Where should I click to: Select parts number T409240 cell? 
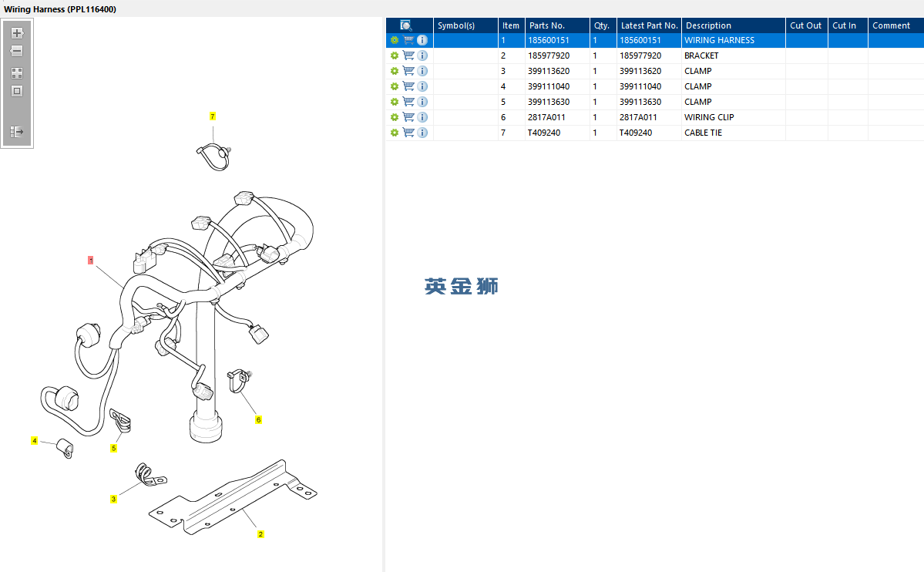(557, 133)
